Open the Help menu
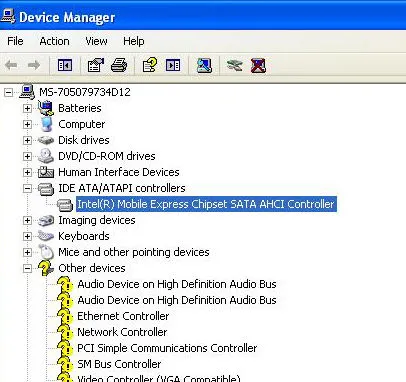The width and height of the screenshot is (406, 382). pyautogui.click(x=134, y=41)
